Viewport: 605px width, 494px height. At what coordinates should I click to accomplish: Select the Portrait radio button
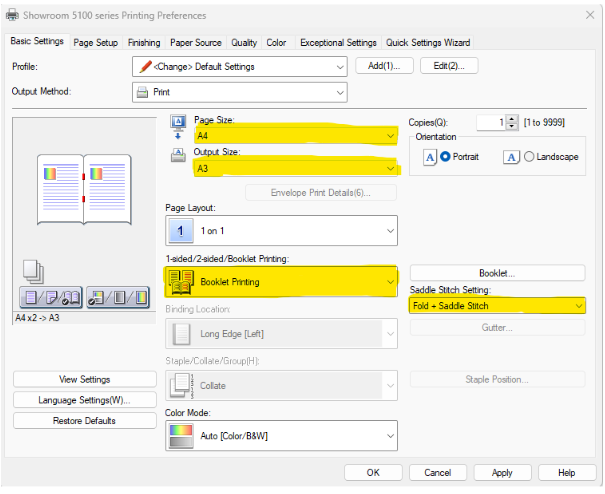(446, 157)
